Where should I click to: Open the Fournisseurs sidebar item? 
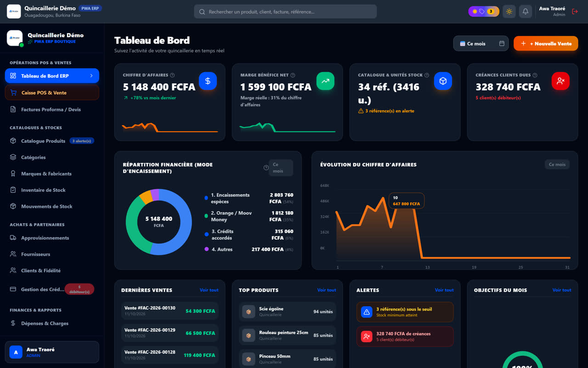[x=52, y=254]
